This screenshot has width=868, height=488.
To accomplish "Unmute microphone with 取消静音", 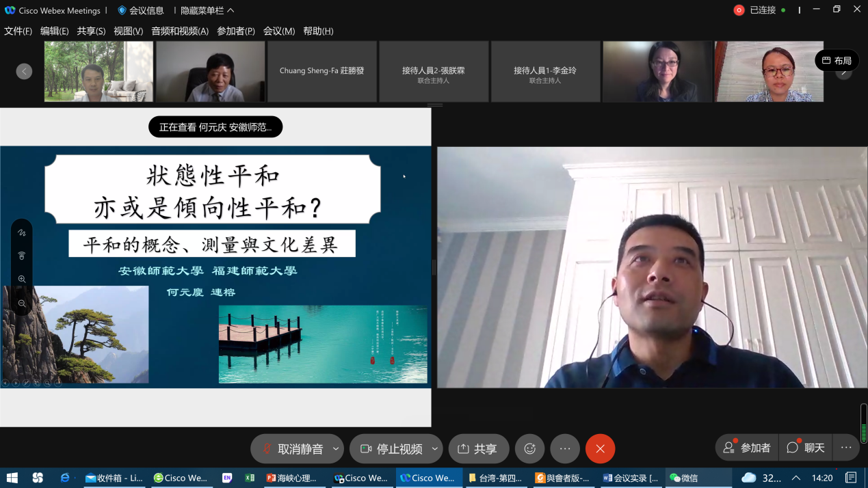I will (x=292, y=449).
